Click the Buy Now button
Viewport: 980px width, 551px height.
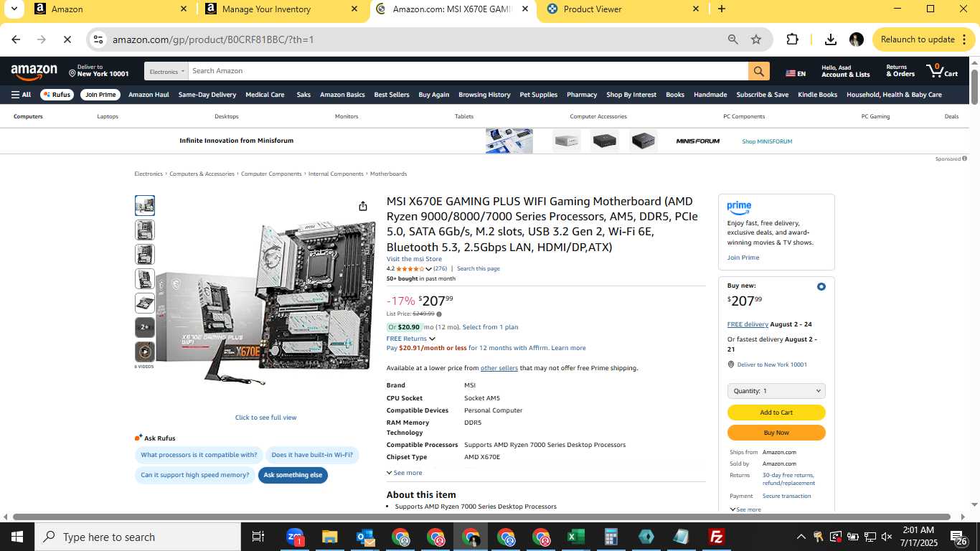(776, 433)
